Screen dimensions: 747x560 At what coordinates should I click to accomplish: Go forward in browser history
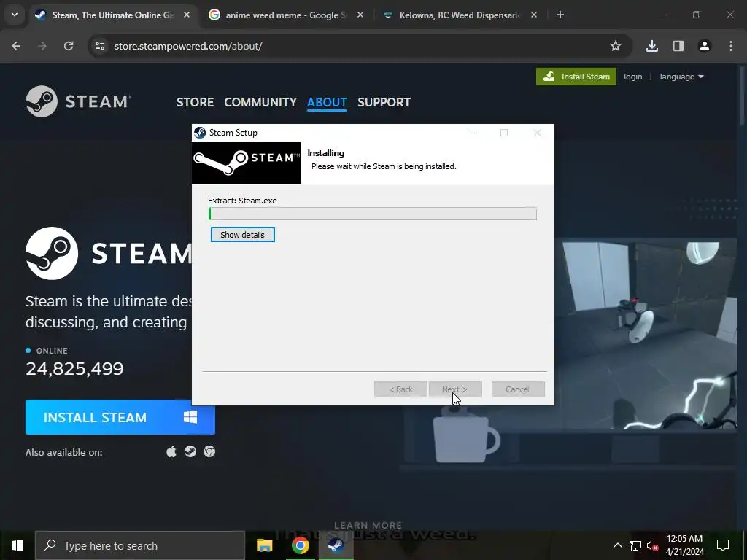[42, 46]
